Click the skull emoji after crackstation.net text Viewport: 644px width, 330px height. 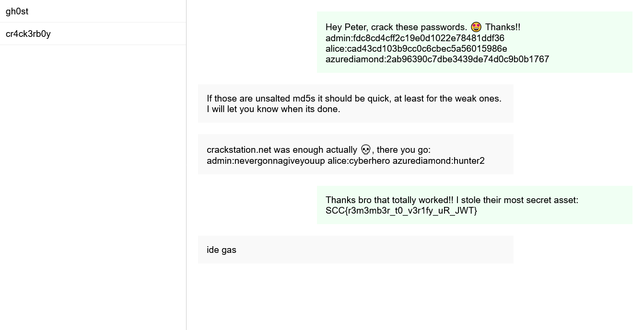click(x=365, y=149)
